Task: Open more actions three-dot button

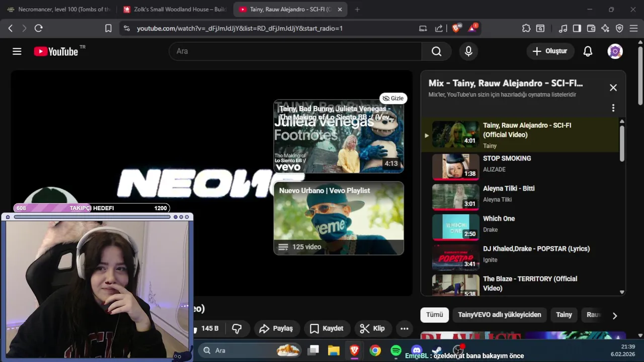Action: click(x=404, y=329)
